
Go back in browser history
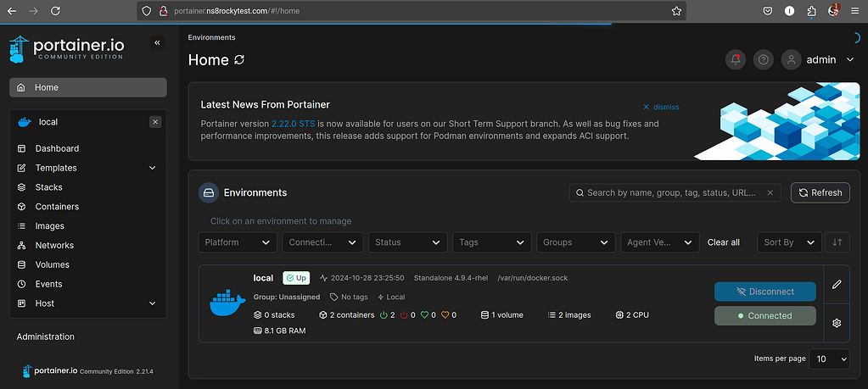point(12,11)
